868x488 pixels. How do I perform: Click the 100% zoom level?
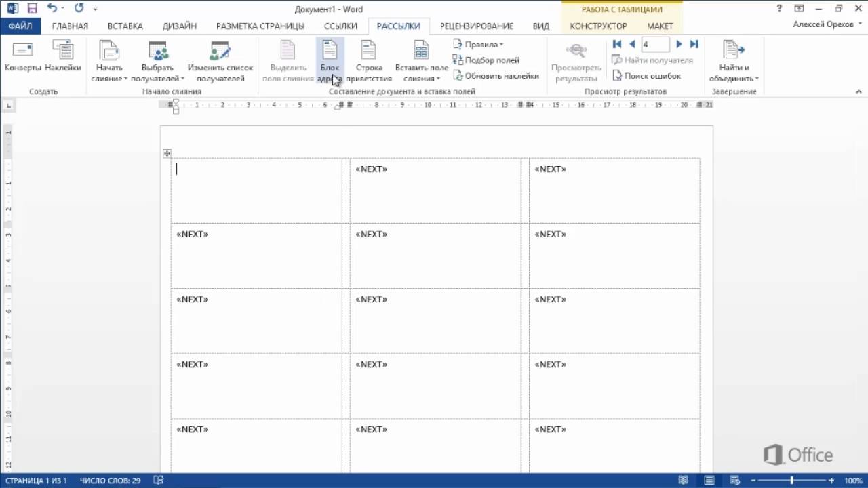(853, 481)
